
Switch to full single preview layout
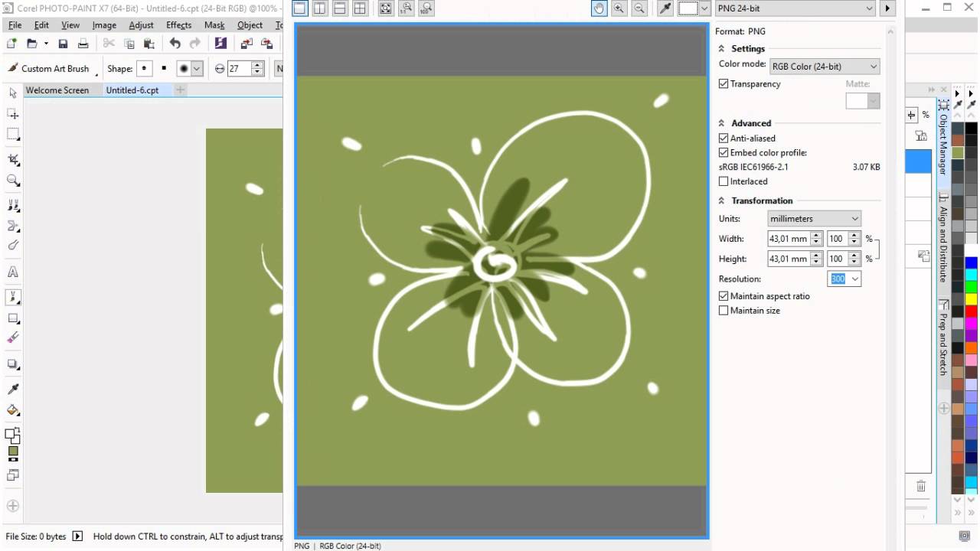click(x=299, y=8)
